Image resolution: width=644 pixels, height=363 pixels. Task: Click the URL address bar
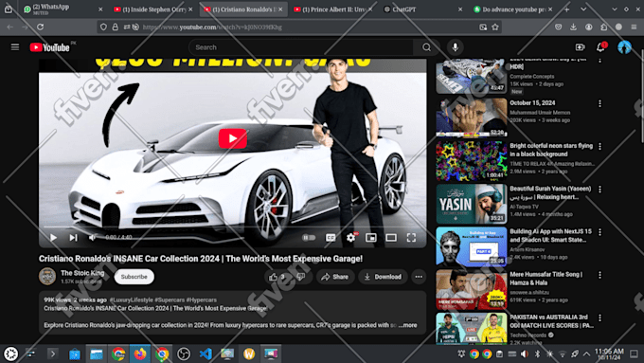(x=300, y=27)
